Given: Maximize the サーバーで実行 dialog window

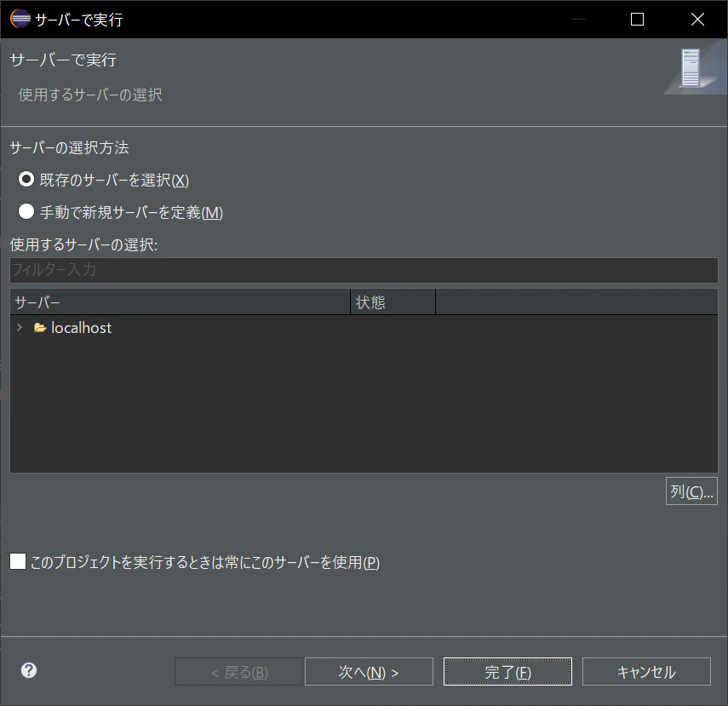Looking at the screenshot, I should [x=637, y=19].
